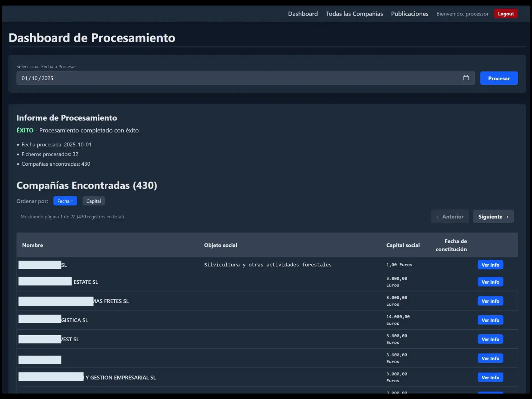Click the Fecha de constitución column header

(x=451, y=245)
